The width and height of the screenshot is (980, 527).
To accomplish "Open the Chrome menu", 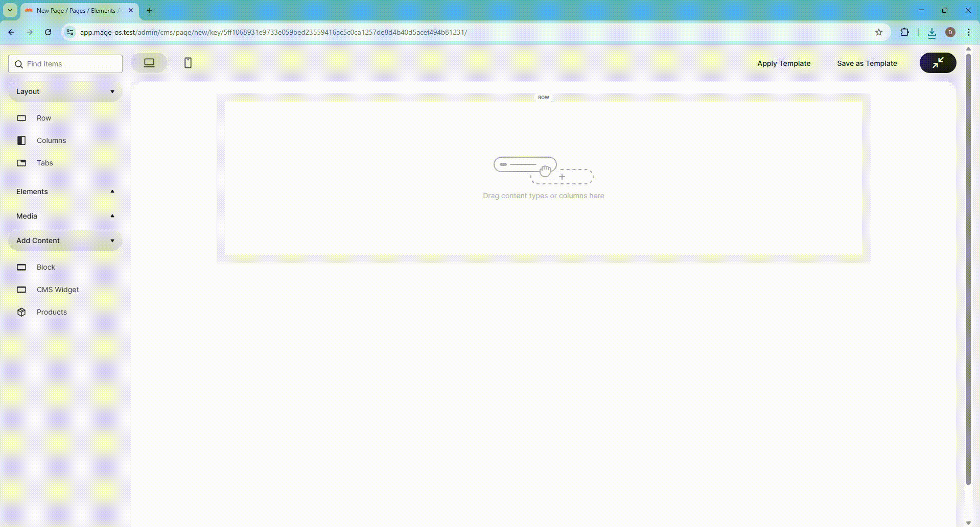I will coord(968,32).
